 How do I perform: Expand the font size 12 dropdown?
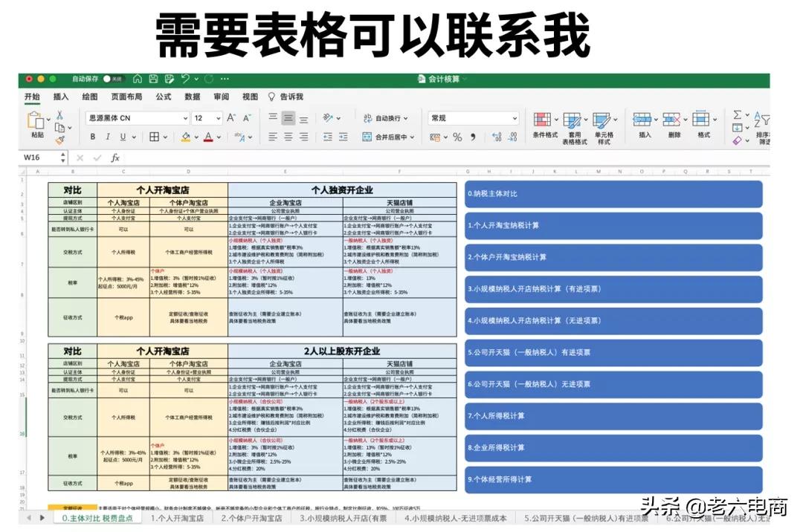coord(206,118)
